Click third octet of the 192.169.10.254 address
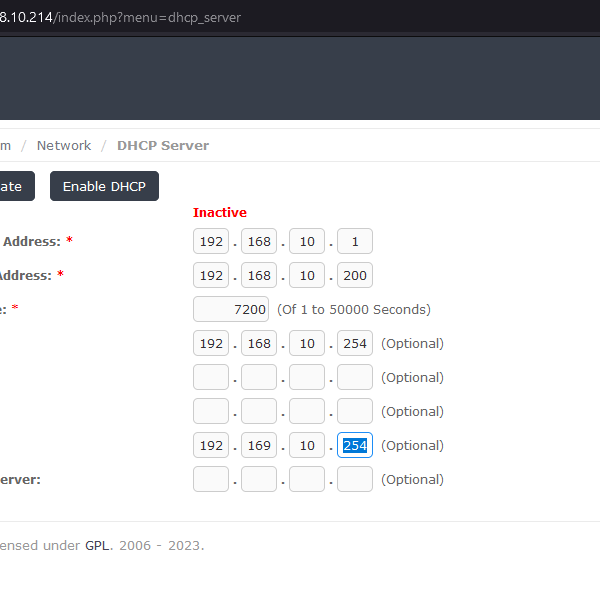 click(307, 445)
